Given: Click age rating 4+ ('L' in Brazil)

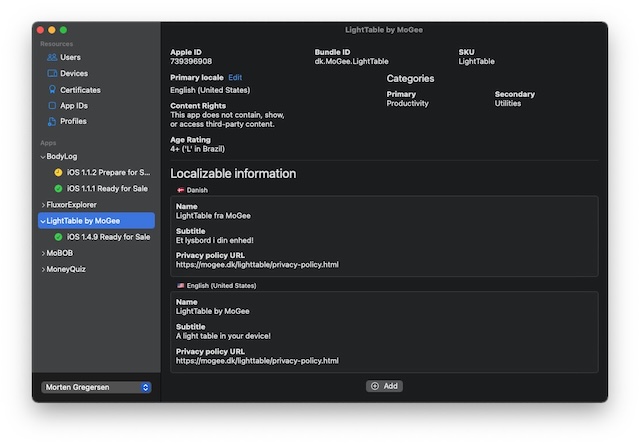Looking at the screenshot, I should (198, 149).
